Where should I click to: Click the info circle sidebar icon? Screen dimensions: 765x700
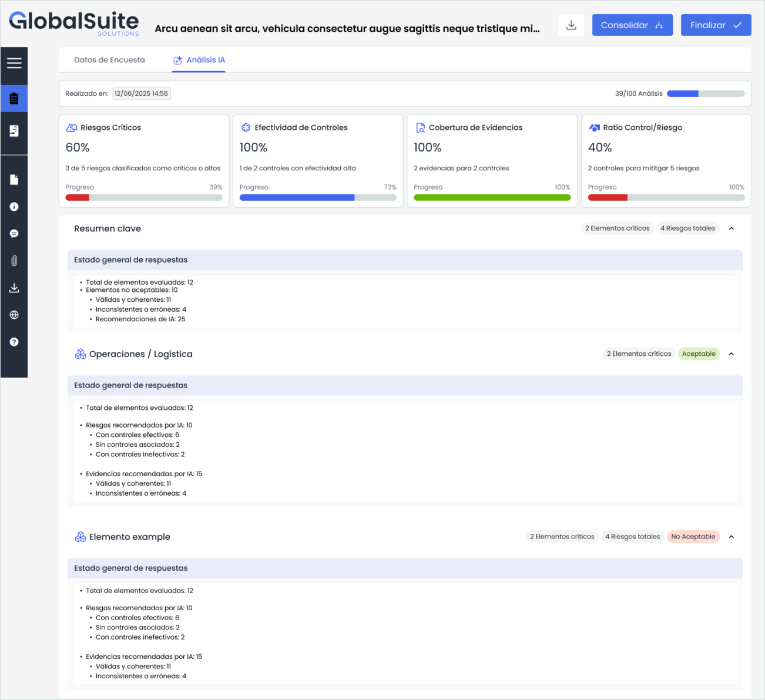tap(14, 207)
